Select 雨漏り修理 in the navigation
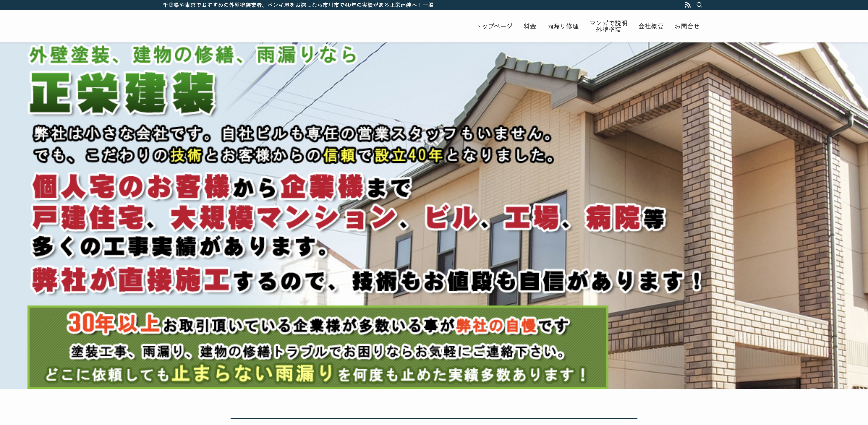Viewport: 868px width, 425px height. coord(563,26)
